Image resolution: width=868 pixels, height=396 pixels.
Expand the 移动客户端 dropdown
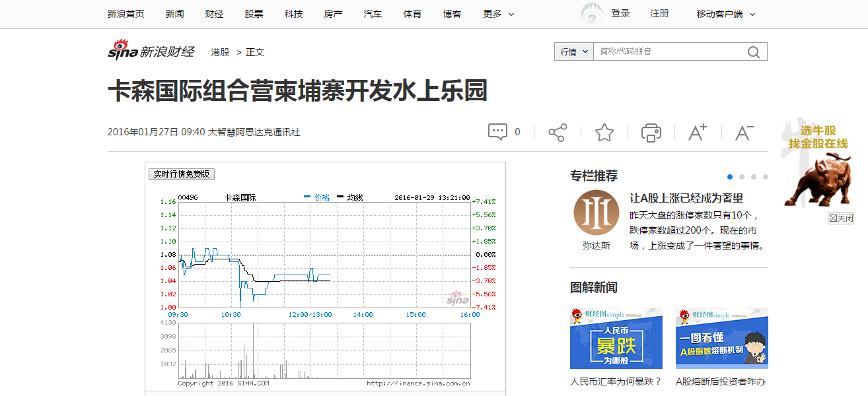(725, 14)
